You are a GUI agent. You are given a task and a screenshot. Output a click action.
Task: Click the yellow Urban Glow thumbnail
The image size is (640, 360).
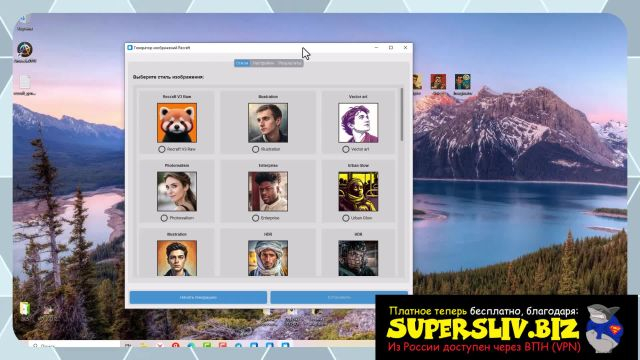point(358,191)
